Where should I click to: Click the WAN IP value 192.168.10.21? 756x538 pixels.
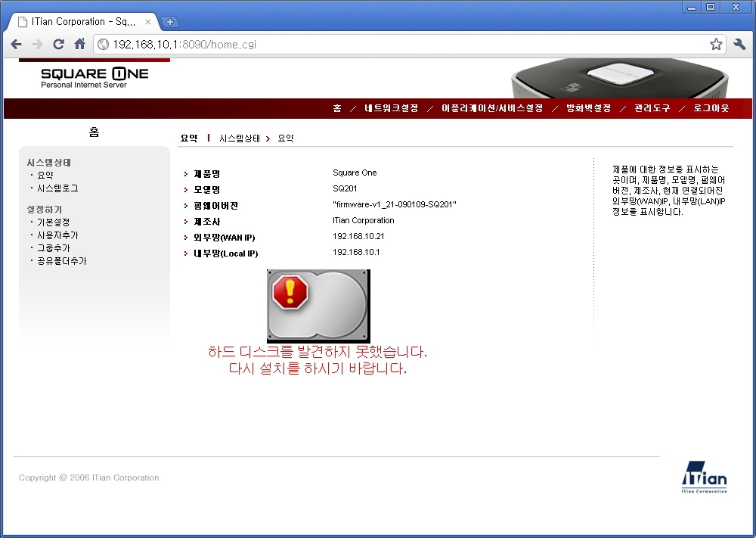pyautogui.click(x=358, y=236)
